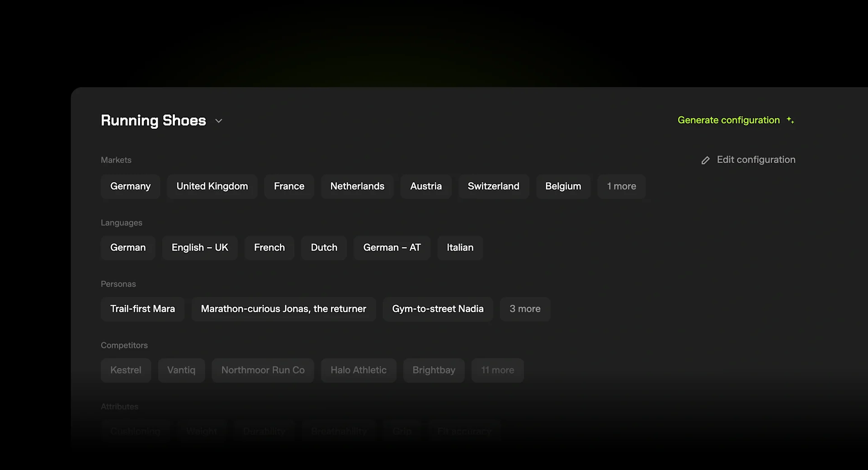Click the German – AT language chip
The width and height of the screenshot is (868, 470).
(x=392, y=248)
